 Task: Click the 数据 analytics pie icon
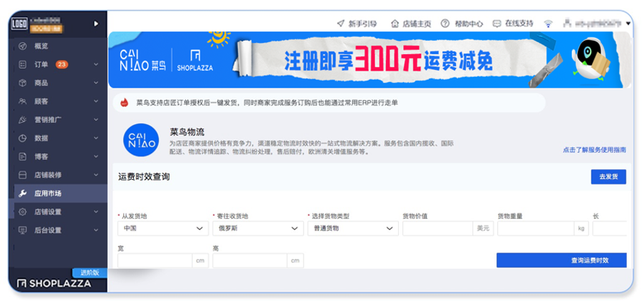(x=23, y=138)
